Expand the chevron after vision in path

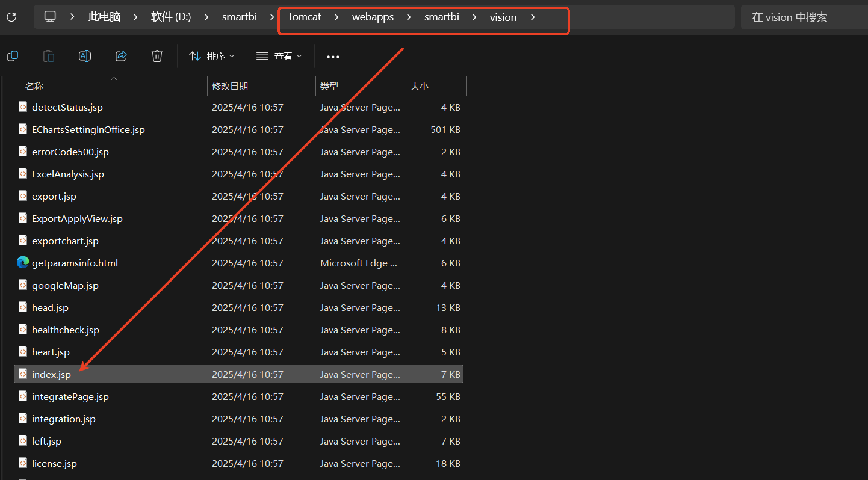(x=533, y=17)
